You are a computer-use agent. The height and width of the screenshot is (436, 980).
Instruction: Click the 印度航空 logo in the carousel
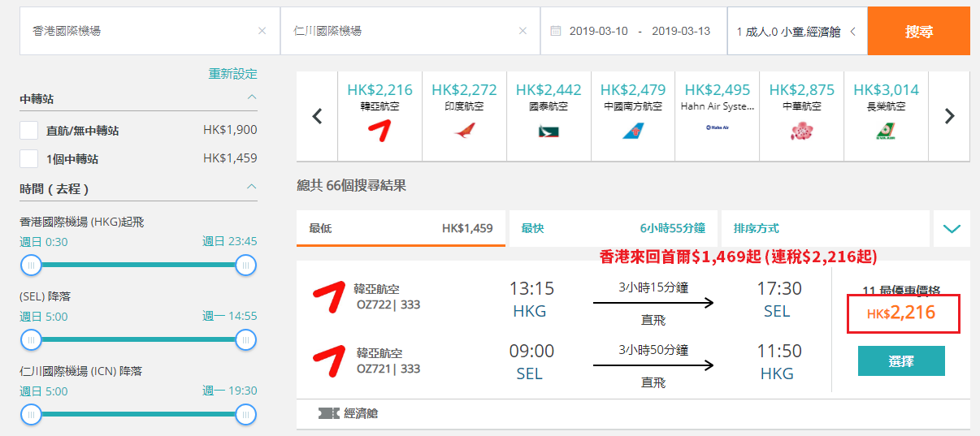[x=464, y=130]
